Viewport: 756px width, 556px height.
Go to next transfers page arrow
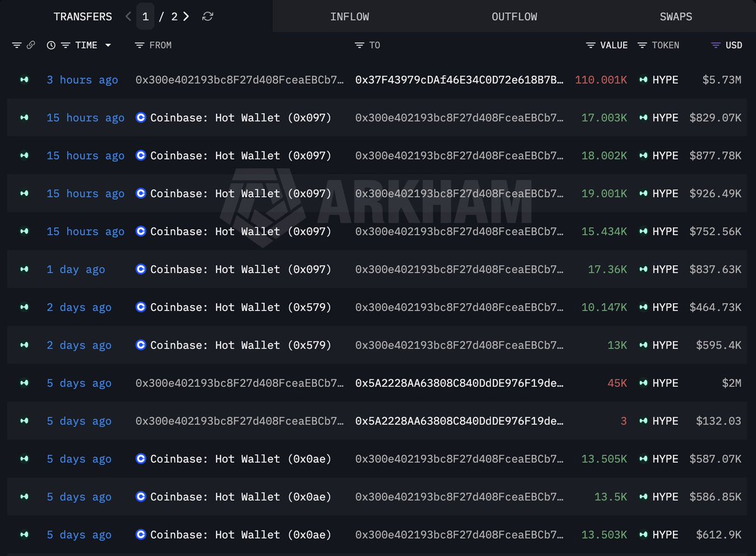pos(186,16)
